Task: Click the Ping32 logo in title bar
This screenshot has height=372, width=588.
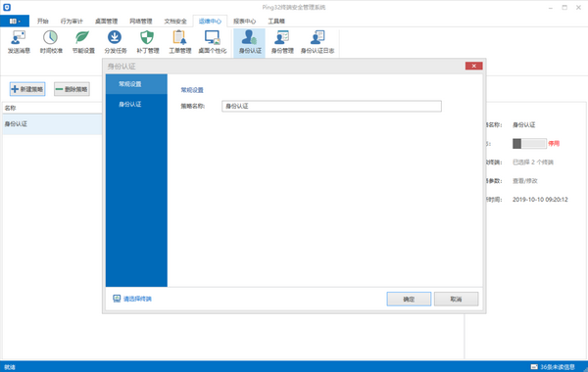Action: 7,7
